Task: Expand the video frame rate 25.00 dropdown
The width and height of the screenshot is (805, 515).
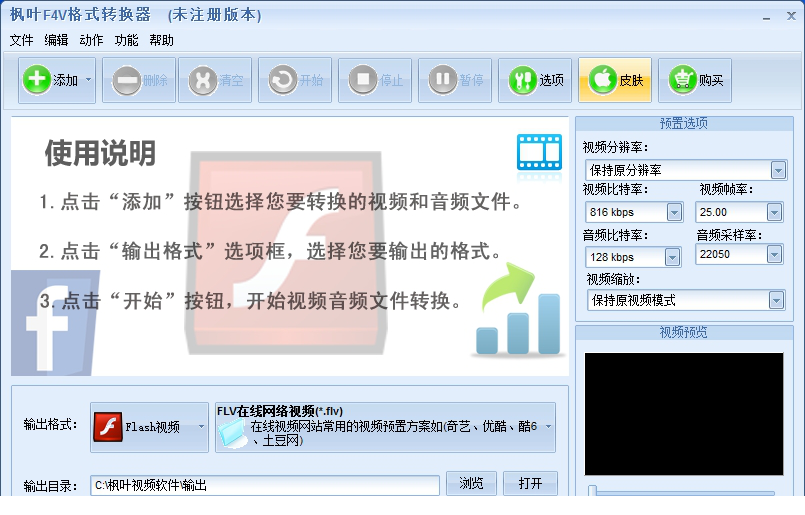Action: pyautogui.click(x=774, y=212)
